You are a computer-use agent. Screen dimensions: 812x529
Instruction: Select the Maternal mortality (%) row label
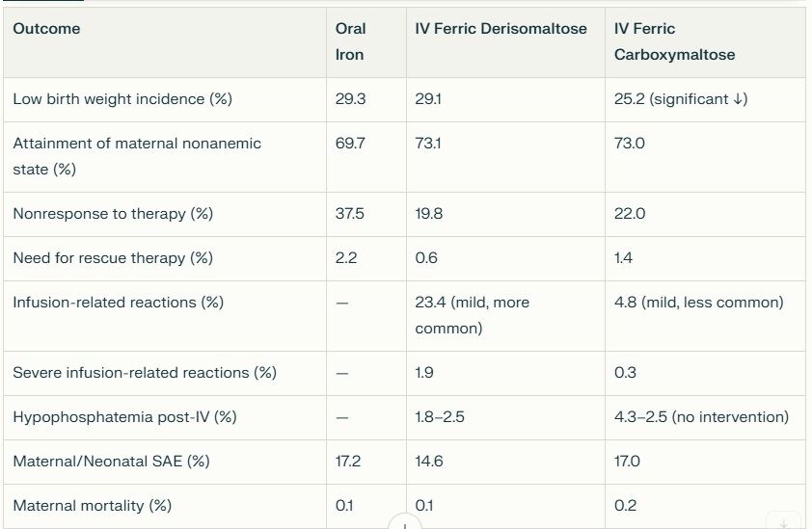pyautogui.click(x=93, y=506)
